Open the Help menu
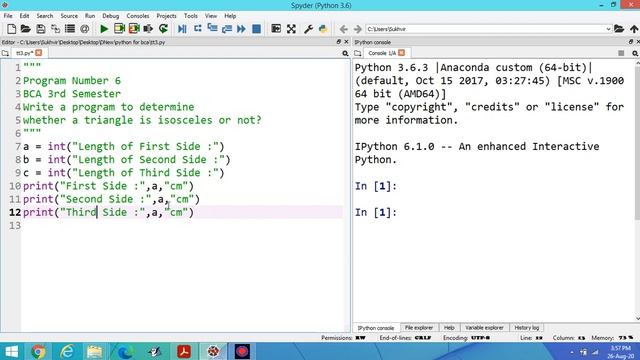 click(x=230, y=16)
